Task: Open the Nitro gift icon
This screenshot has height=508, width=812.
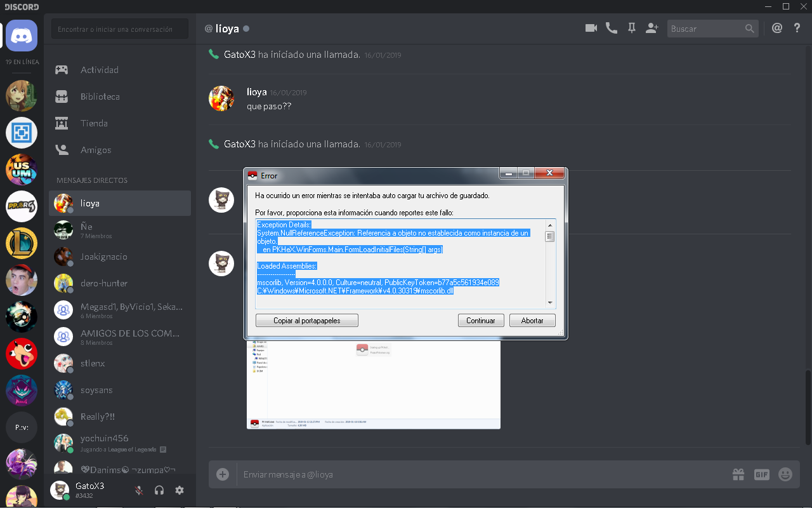Action: point(738,474)
